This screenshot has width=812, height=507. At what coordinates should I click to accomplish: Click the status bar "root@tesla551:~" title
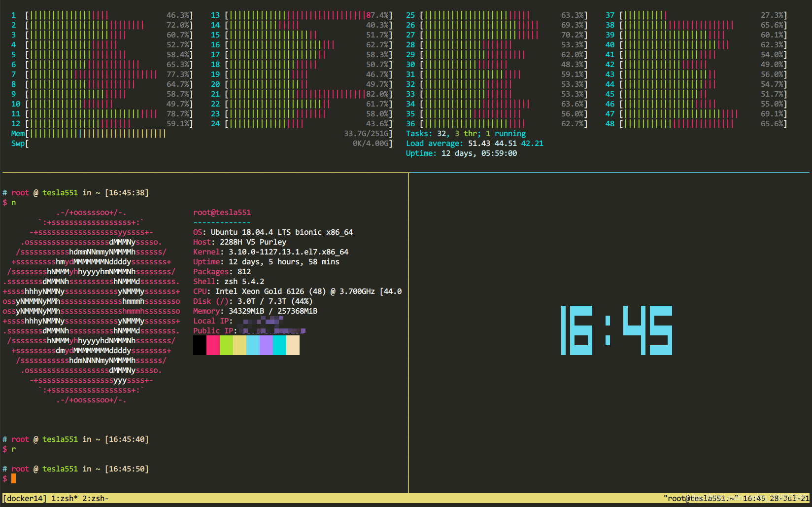701,498
